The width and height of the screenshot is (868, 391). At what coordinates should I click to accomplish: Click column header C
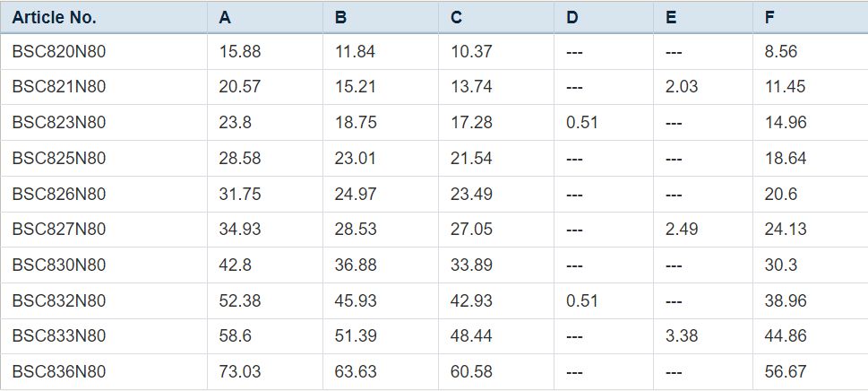457,17
